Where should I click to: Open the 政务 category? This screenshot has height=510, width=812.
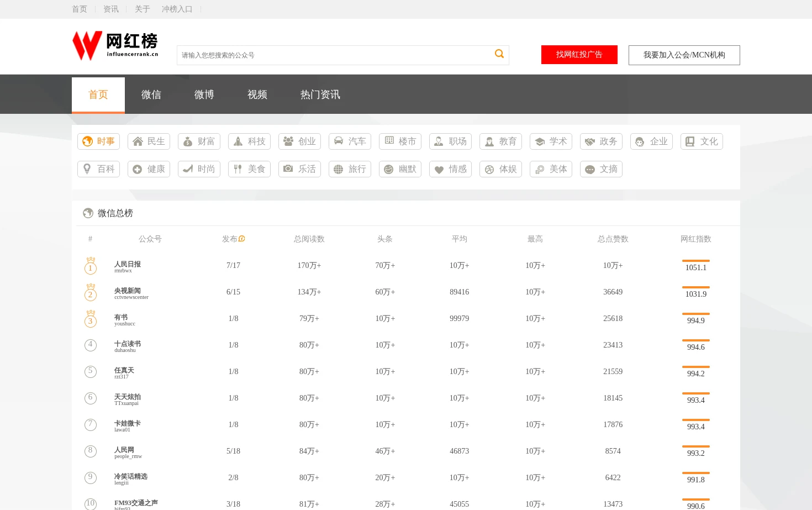click(x=601, y=141)
